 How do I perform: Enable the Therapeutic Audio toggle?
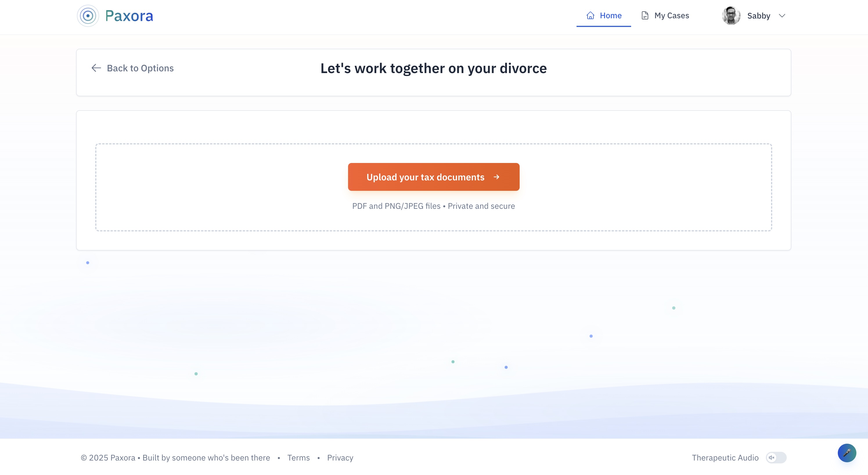(777, 458)
